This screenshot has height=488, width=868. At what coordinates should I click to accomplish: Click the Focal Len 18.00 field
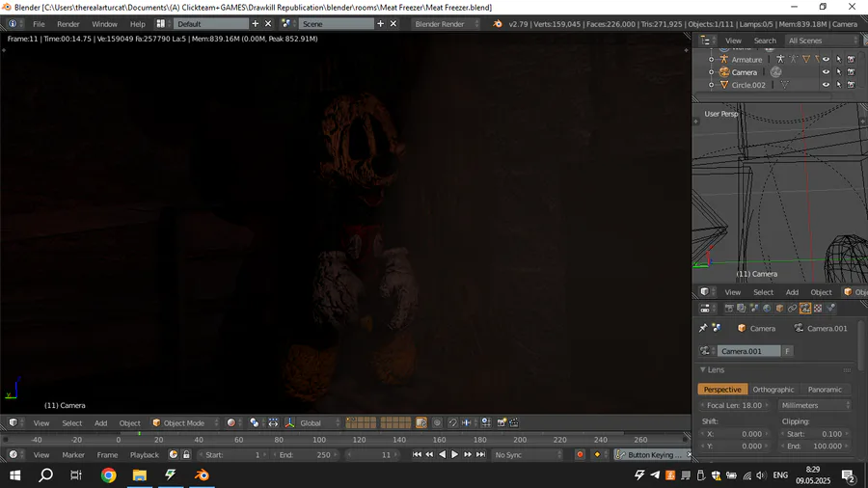tap(734, 406)
